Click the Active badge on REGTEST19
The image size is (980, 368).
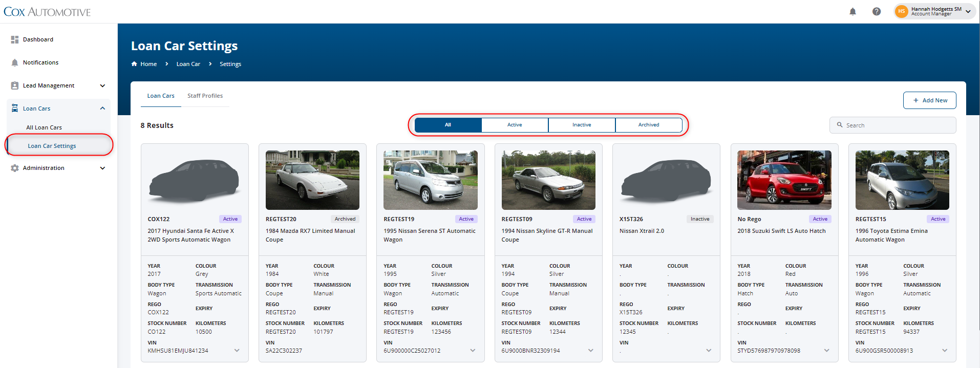pos(466,219)
